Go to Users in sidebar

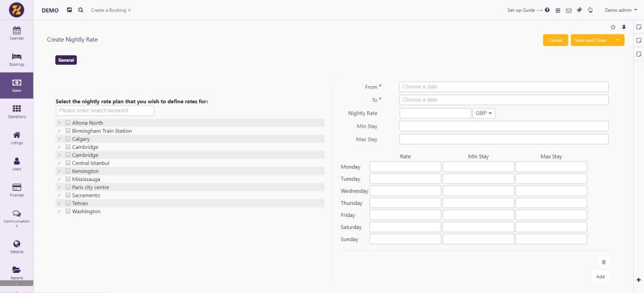tap(16, 164)
